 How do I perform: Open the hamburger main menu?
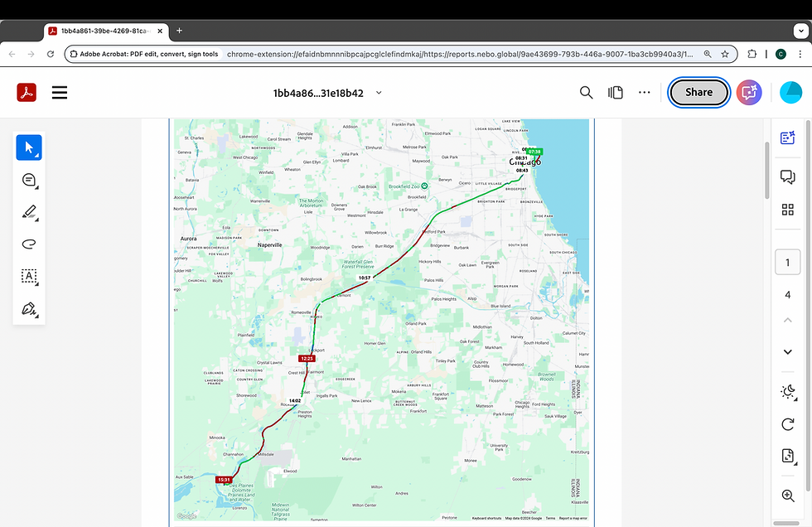(x=60, y=93)
